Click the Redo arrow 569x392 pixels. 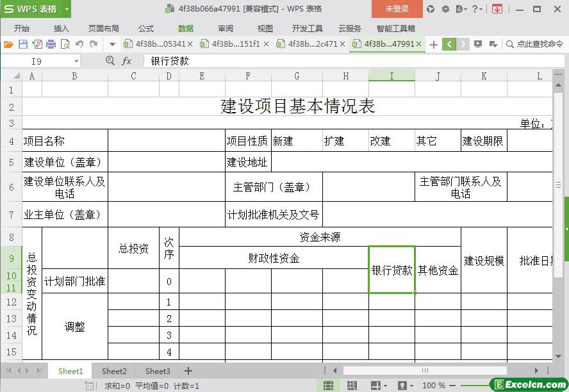click(94, 44)
